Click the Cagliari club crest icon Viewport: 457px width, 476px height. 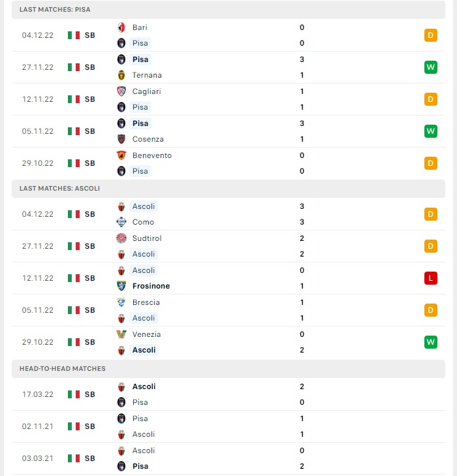coord(121,91)
